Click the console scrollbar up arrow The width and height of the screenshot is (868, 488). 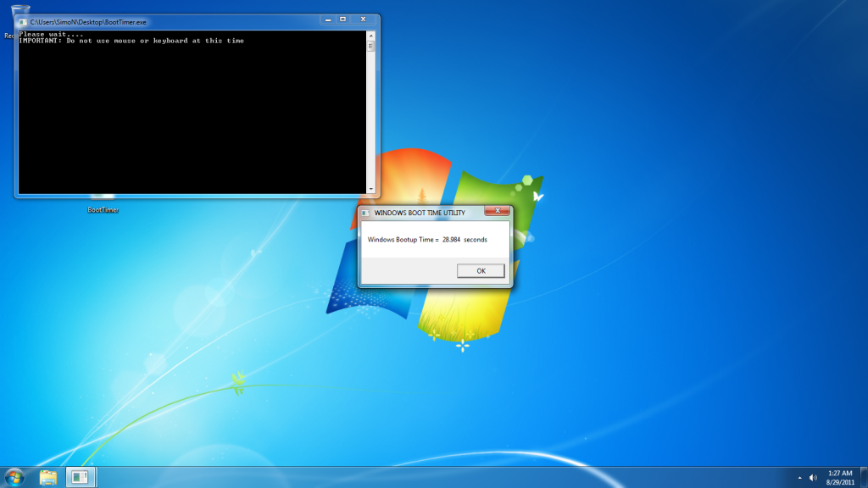pyautogui.click(x=370, y=36)
